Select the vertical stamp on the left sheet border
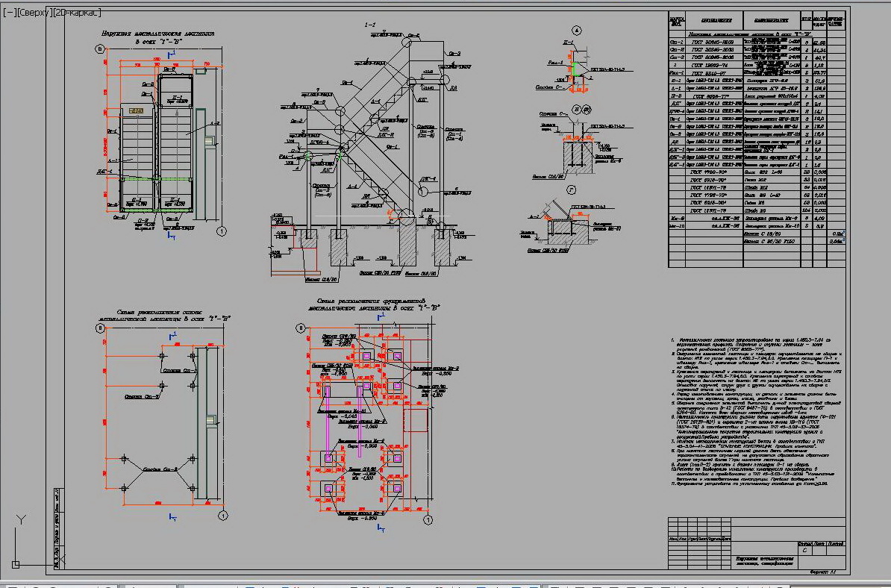Image resolution: width=891 pixels, height=588 pixels. [58, 530]
